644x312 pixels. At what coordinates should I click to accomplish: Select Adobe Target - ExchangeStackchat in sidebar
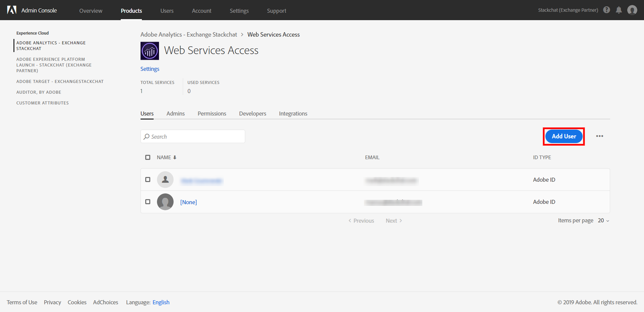coord(60,82)
